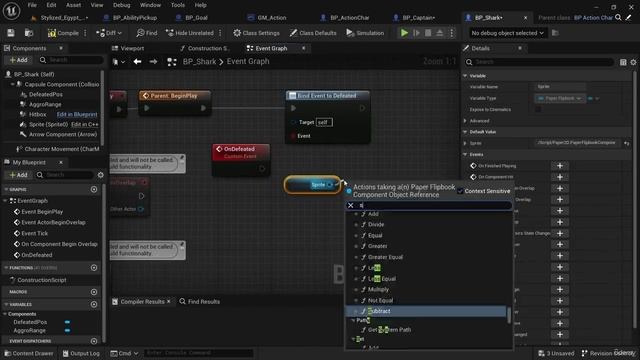Open the Content Drawer

[x=29, y=353]
